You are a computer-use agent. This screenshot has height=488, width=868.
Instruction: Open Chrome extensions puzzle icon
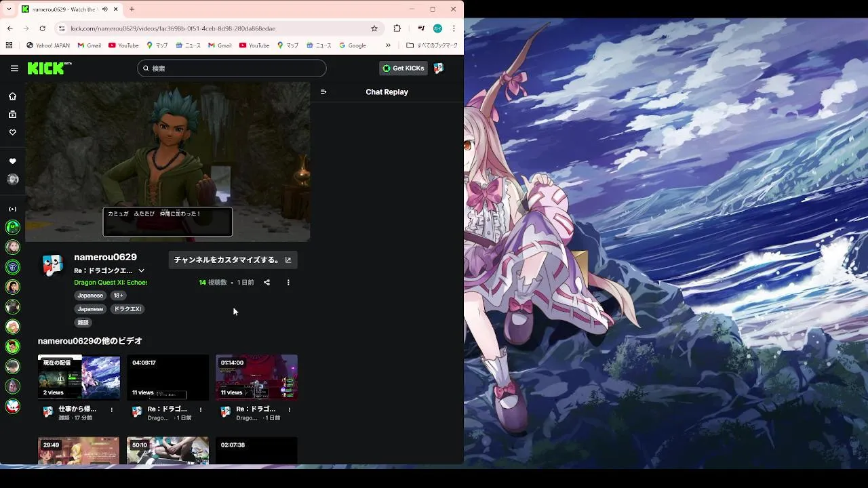coord(397,28)
